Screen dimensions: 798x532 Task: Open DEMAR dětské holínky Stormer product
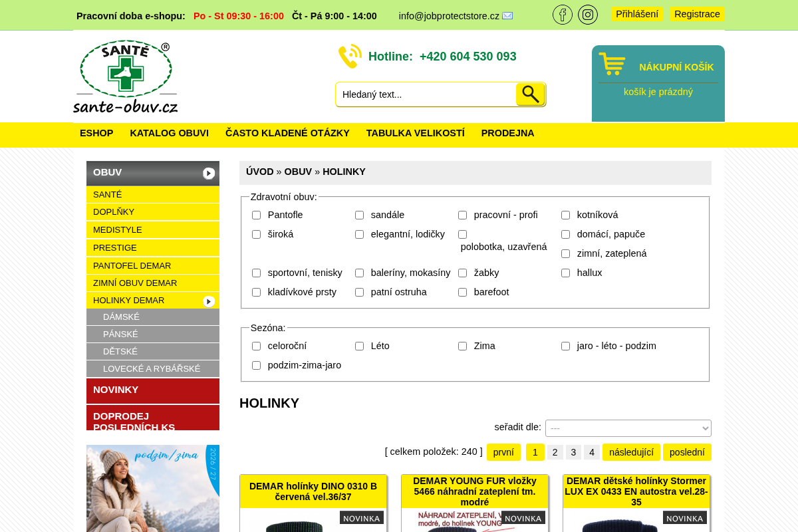click(636, 491)
